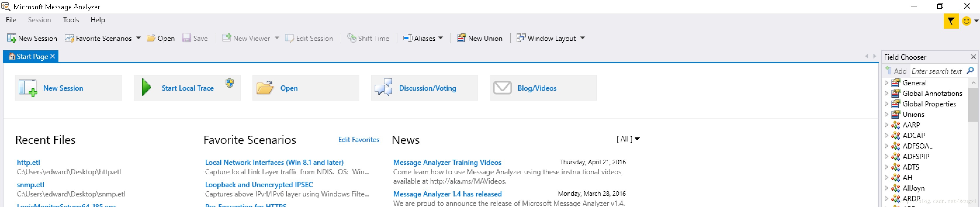
Task: Click the Discussion/Voting tile
Action: tap(425, 88)
